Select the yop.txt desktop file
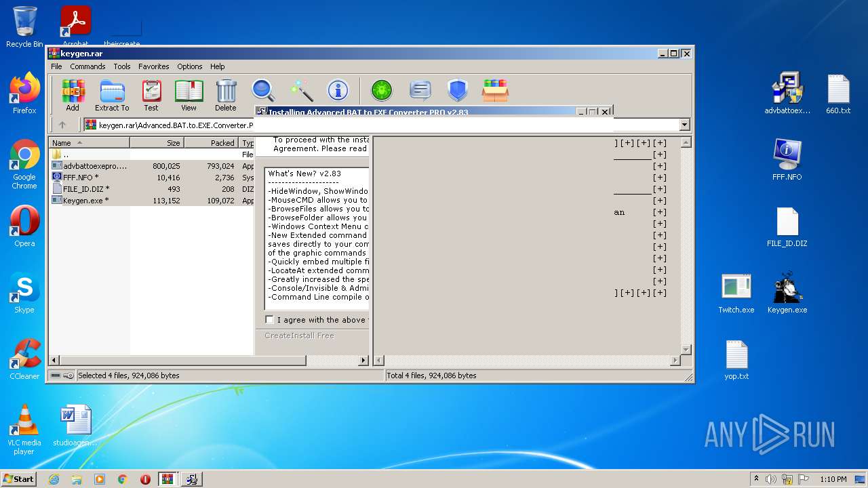The image size is (868, 488). [736, 359]
